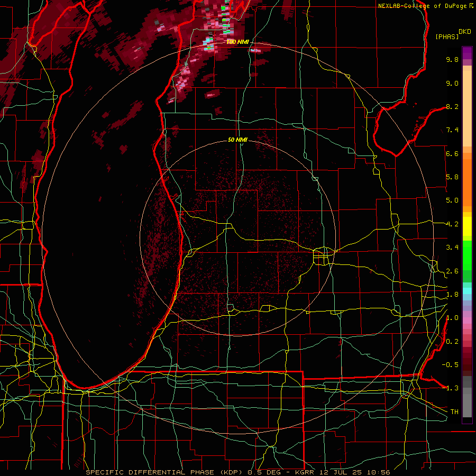Pick the 6.6 scale value
Screen dimensions: 476x476
point(452,153)
